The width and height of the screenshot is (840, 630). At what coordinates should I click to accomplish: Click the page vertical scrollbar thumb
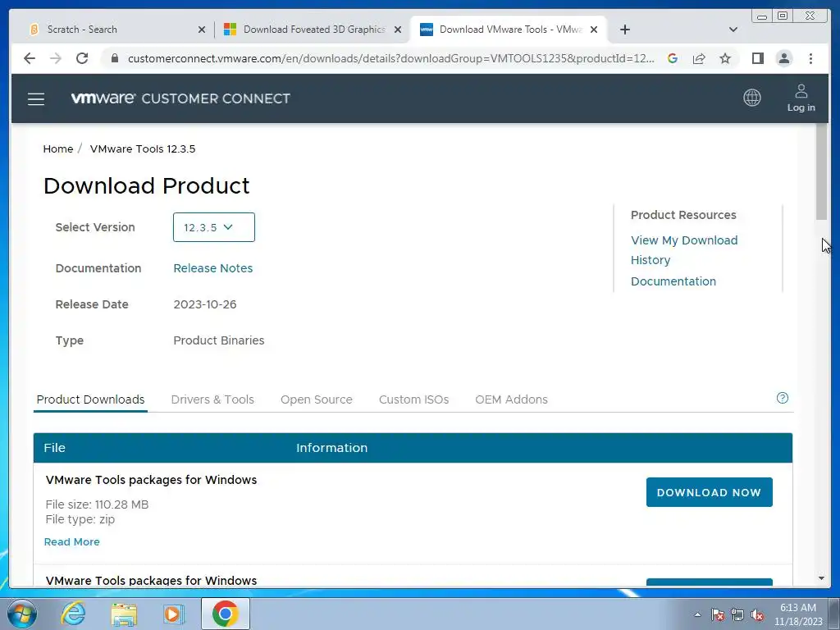pyautogui.click(x=821, y=171)
